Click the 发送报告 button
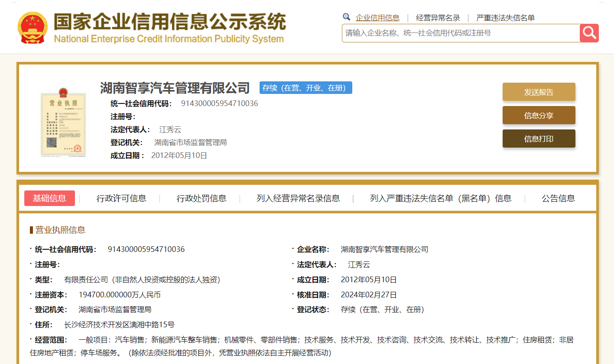614x364 pixels. coord(539,92)
